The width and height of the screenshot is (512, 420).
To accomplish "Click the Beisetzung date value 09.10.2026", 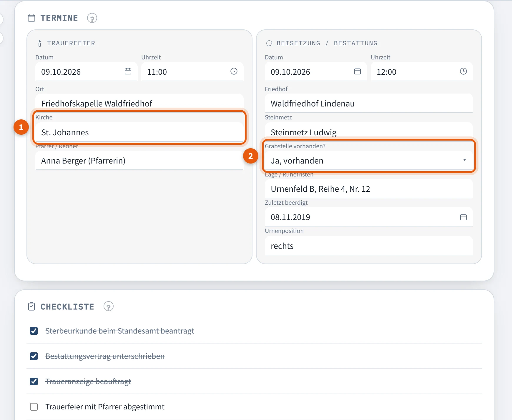I will (x=290, y=72).
